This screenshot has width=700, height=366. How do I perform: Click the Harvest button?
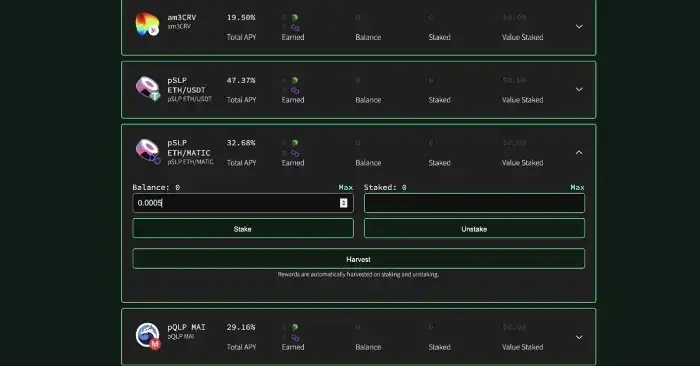(x=358, y=259)
